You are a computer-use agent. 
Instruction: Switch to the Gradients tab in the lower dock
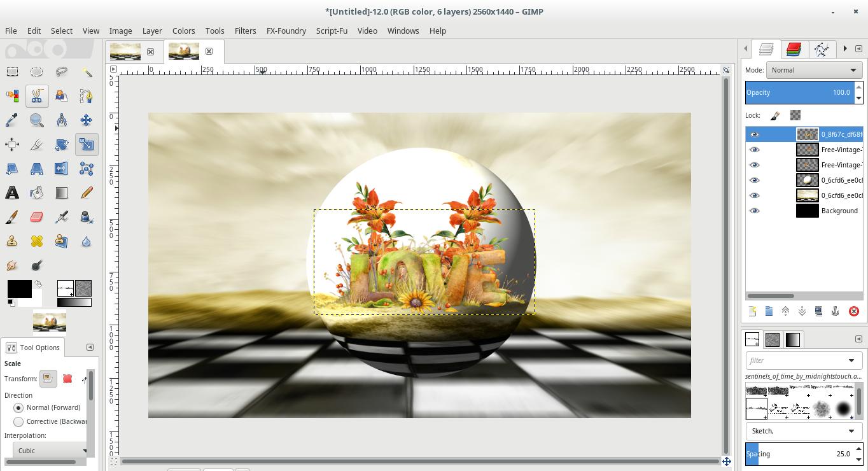pyautogui.click(x=793, y=339)
